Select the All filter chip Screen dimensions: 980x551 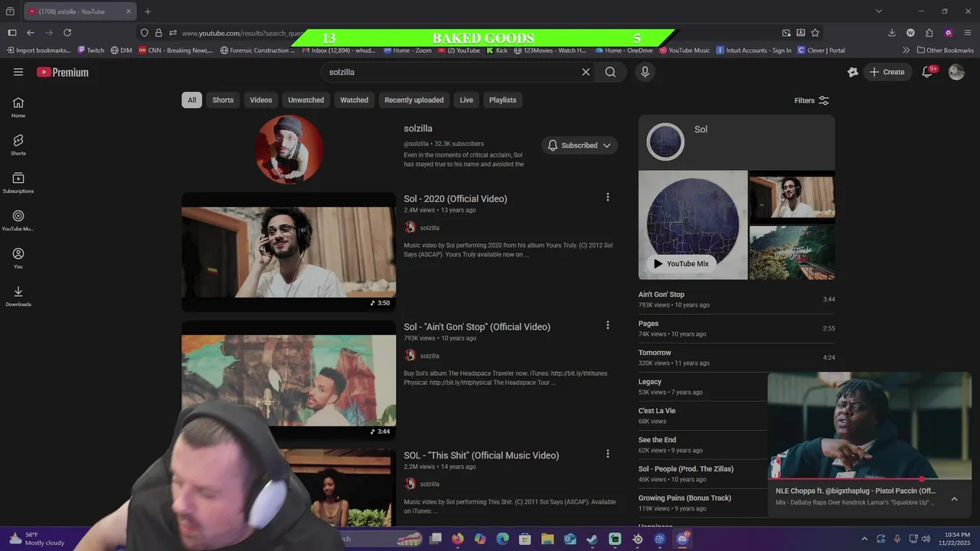pyautogui.click(x=191, y=100)
